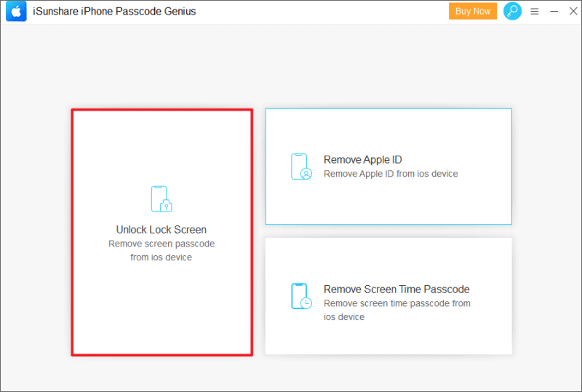The image size is (582, 392).
Task: Open the blue key registration icon
Action: [x=512, y=11]
